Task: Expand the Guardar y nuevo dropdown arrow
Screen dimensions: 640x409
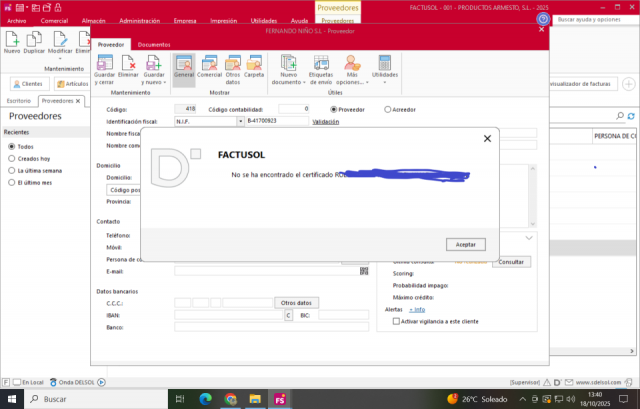Action: point(165,82)
